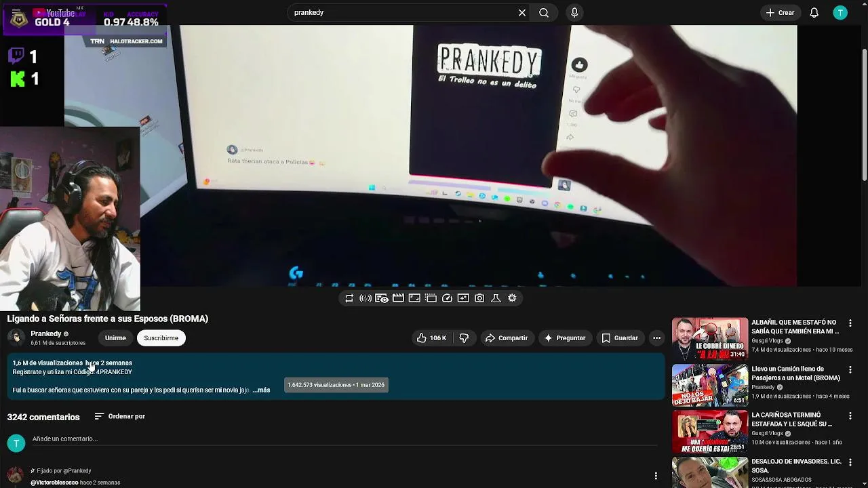Open menu for LA CARIÑOSA TERMINÓ ESTAFADA video

(x=850, y=416)
